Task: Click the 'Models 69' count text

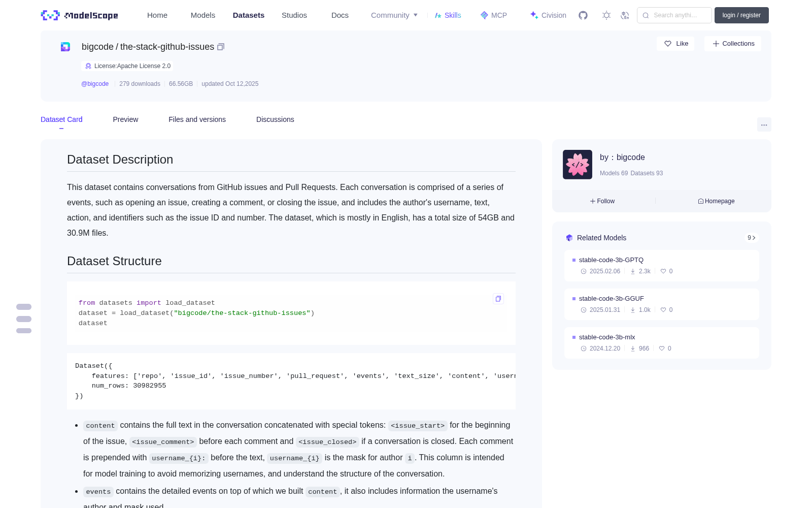Action: pyautogui.click(x=614, y=173)
